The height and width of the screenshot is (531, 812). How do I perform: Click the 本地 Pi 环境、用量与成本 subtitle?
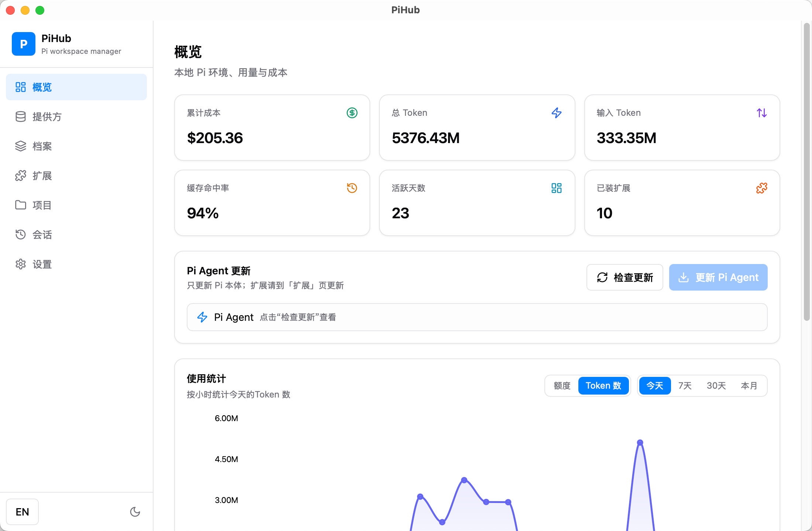pyautogui.click(x=231, y=73)
